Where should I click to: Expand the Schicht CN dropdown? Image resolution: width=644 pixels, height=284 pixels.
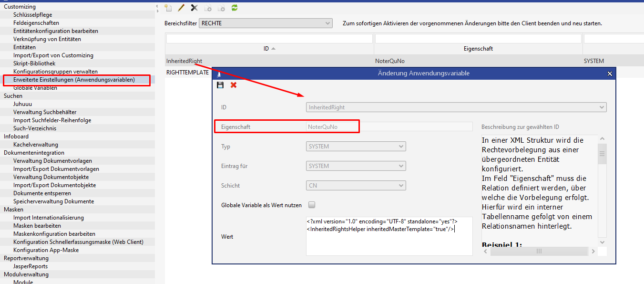(356, 186)
